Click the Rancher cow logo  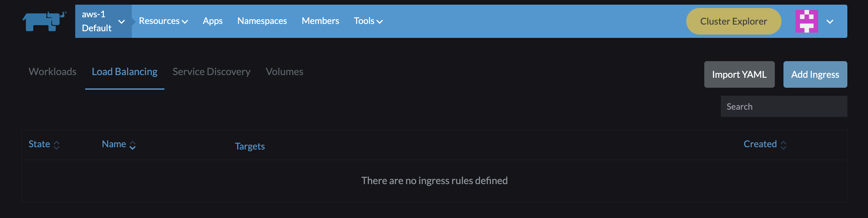pos(44,21)
